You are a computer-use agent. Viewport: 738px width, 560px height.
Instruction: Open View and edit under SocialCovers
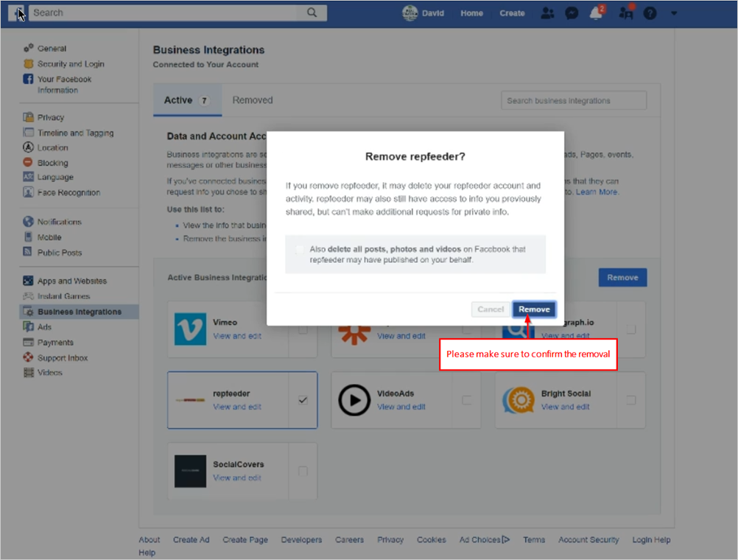coord(237,477)
